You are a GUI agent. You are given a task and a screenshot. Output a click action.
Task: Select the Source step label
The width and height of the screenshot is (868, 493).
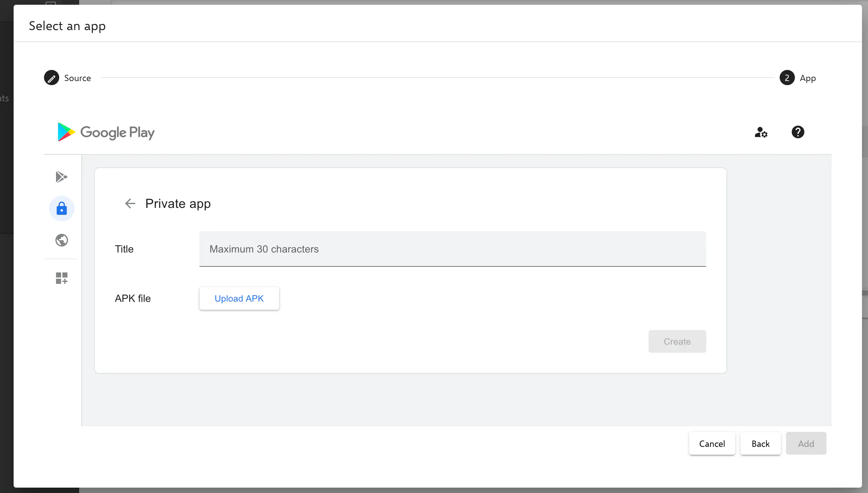[x=78, y=78]
